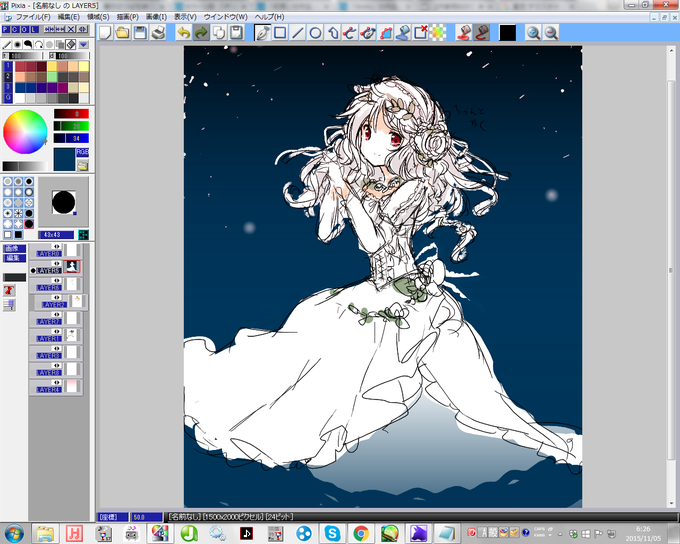Toggle visibility eye of LAYER2
Viewport: 680px width, 544px height.
point(56,298)
